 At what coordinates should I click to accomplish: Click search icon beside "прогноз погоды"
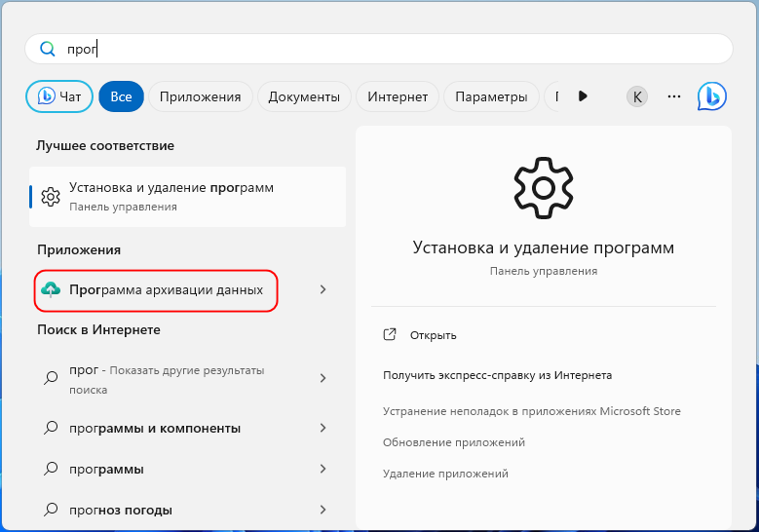click(x=51, y=510)
